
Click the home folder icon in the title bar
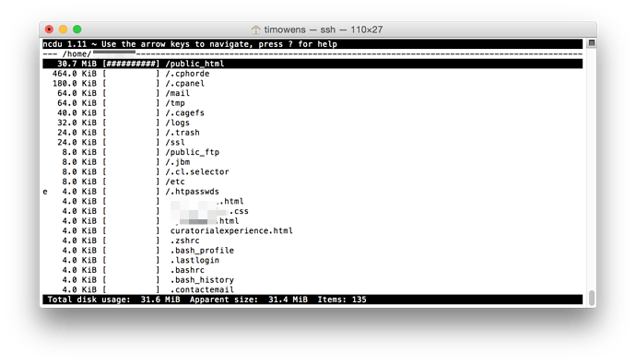coord(255,29)
